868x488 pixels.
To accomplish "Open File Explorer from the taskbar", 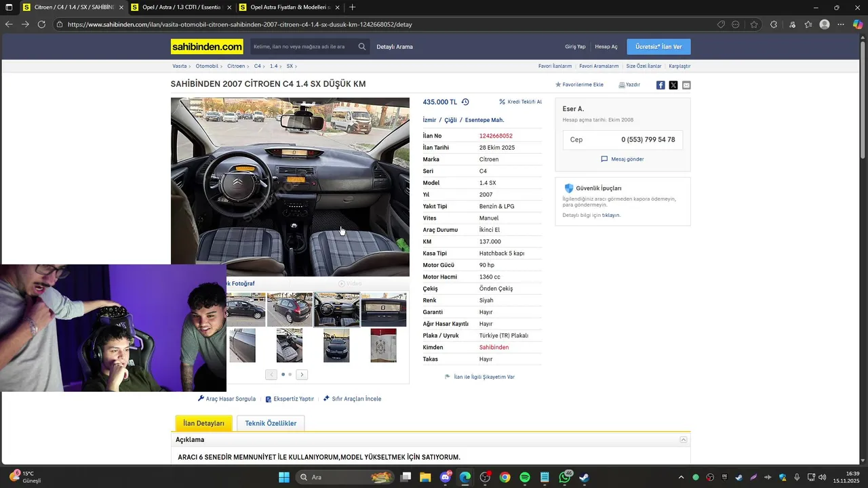I will coord(425,477).
